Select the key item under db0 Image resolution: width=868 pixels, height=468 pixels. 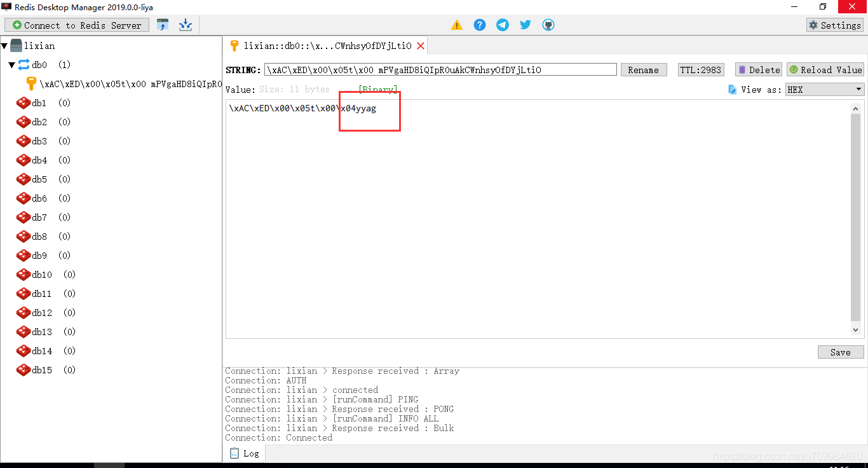tap(124, 84)
